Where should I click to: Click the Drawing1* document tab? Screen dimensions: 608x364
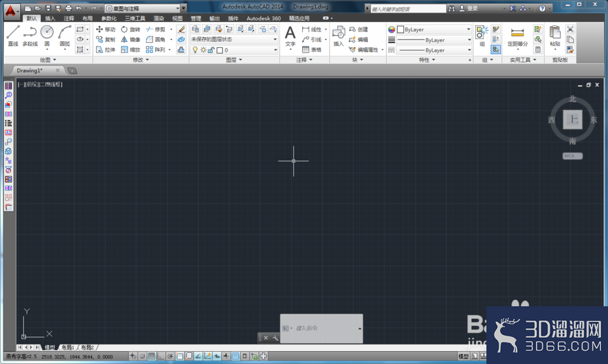pos(29,70)
